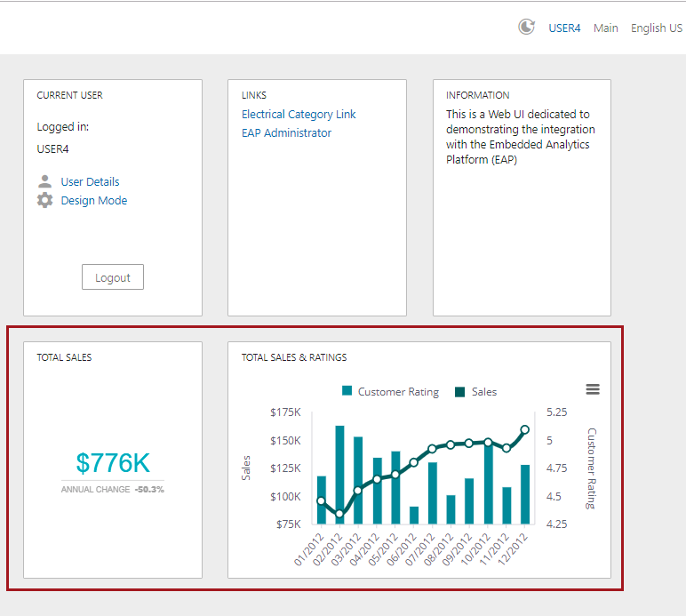Click the INFORMATION card title
686x616 pixels.
pos(478,95)
